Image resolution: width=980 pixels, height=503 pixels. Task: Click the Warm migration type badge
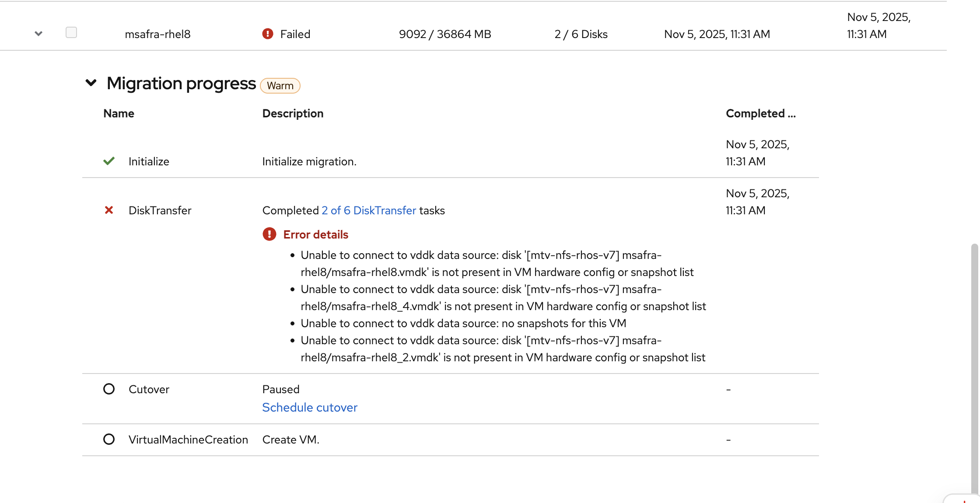click(280, 86)
